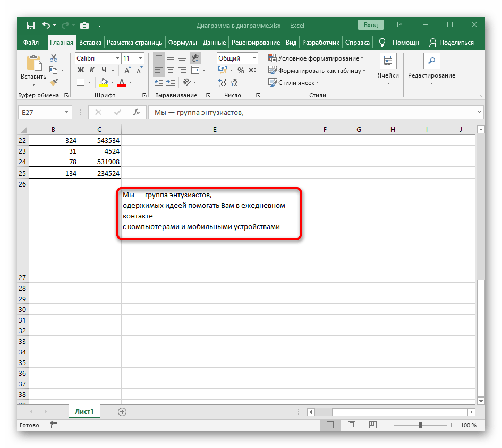Decrease font size with small A
Image resolution: width=502 pixels, height=448 pixels.
pyautogui.click(x=139, y=71)
